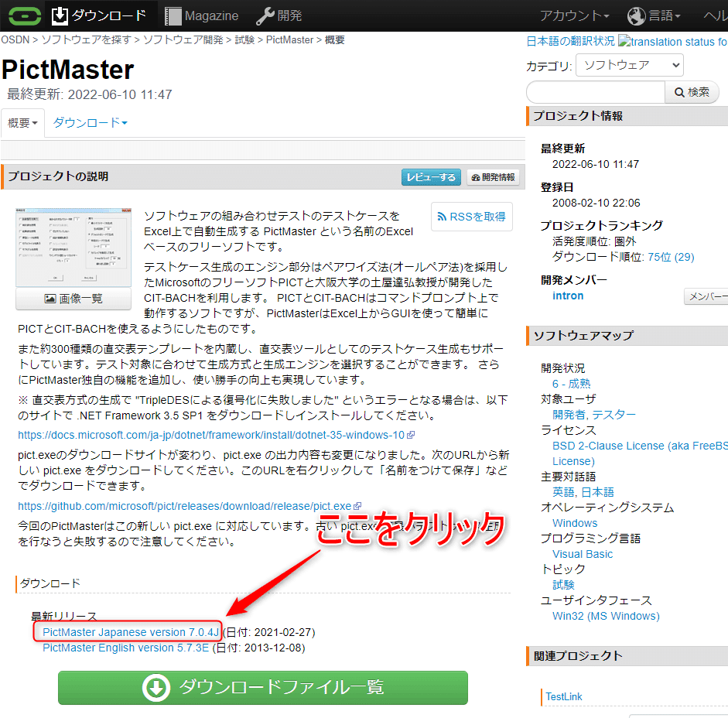Open 75位 (29) download ranking link
Image resolution: width=728 pixels, height=718 pixels.
671,258
